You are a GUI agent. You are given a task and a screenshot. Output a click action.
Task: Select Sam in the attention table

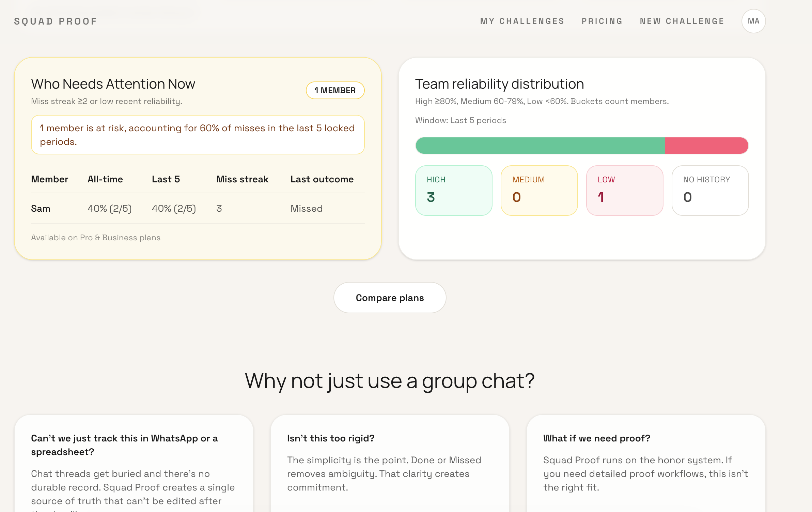pyautogui.click(x=41, y=208)
